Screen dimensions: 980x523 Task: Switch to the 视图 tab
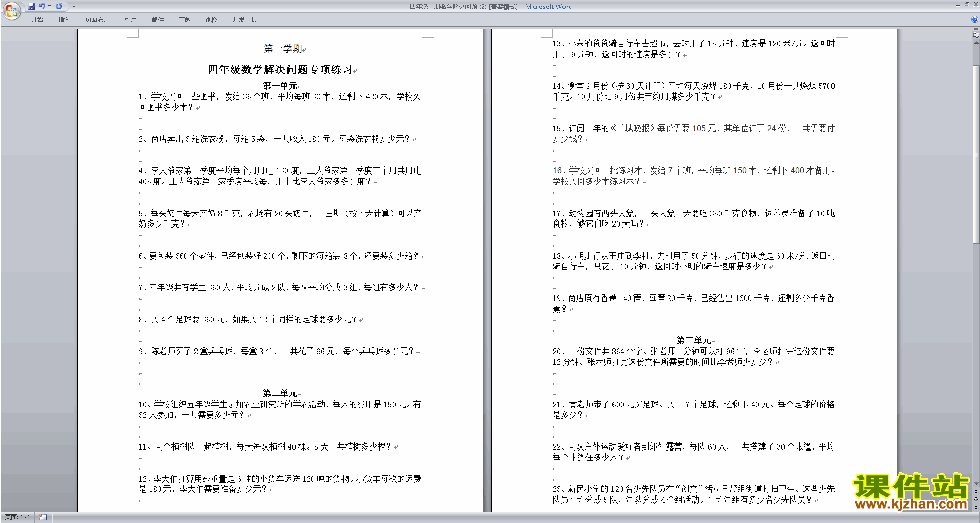pos(211,20)
